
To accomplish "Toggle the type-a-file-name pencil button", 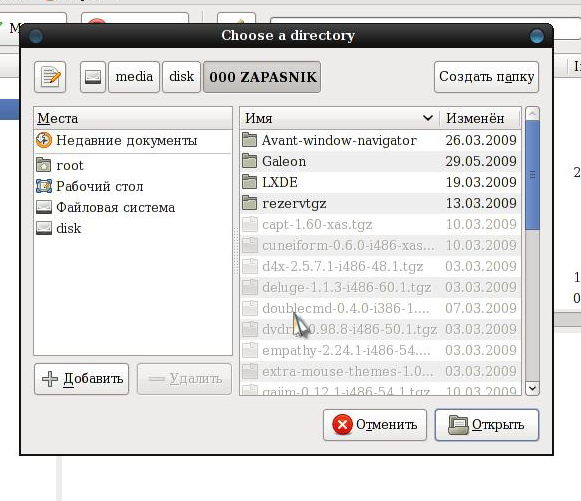I will point(50,77).
